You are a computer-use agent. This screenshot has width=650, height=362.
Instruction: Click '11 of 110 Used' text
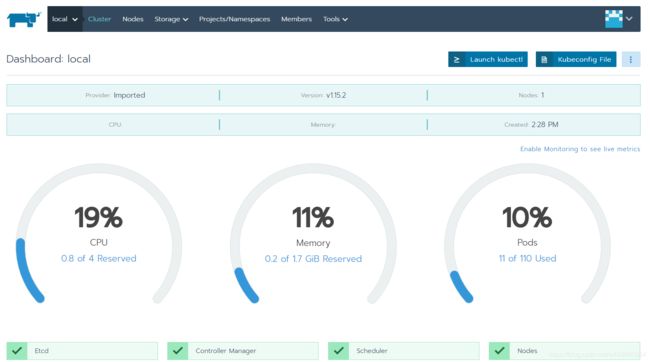(x=527, y=258)
